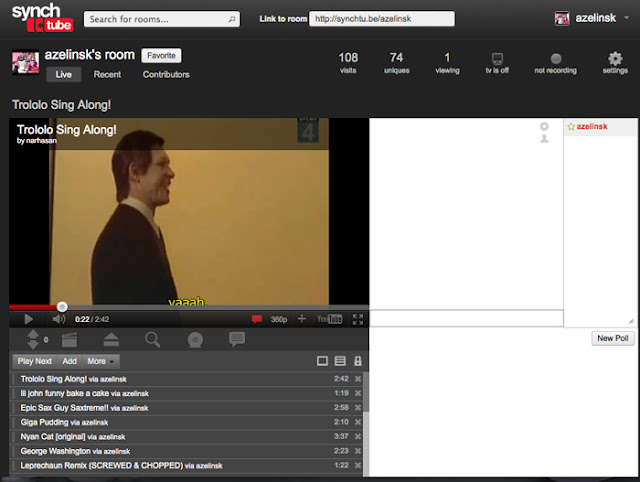Click the plus icon in player bar

click(302, 319)
